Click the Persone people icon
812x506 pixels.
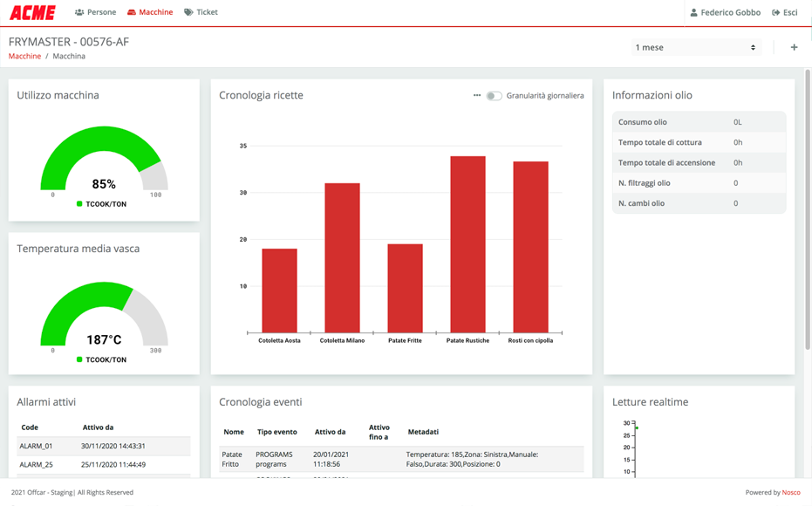(x=79, y=12)
